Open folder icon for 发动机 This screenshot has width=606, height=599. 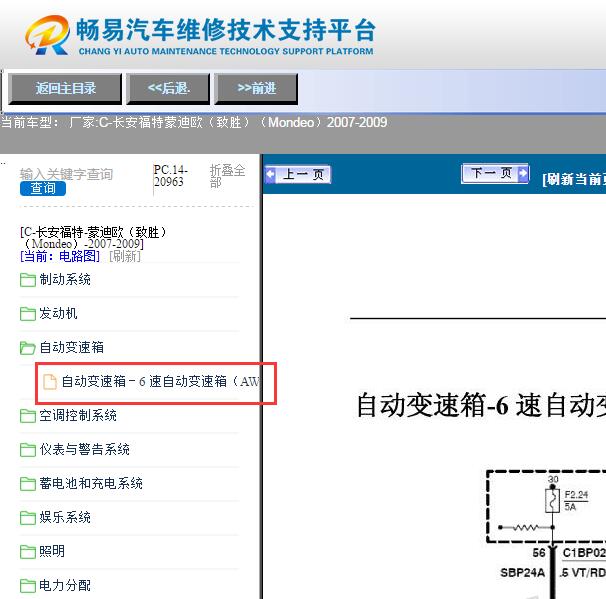click(28, 314)
